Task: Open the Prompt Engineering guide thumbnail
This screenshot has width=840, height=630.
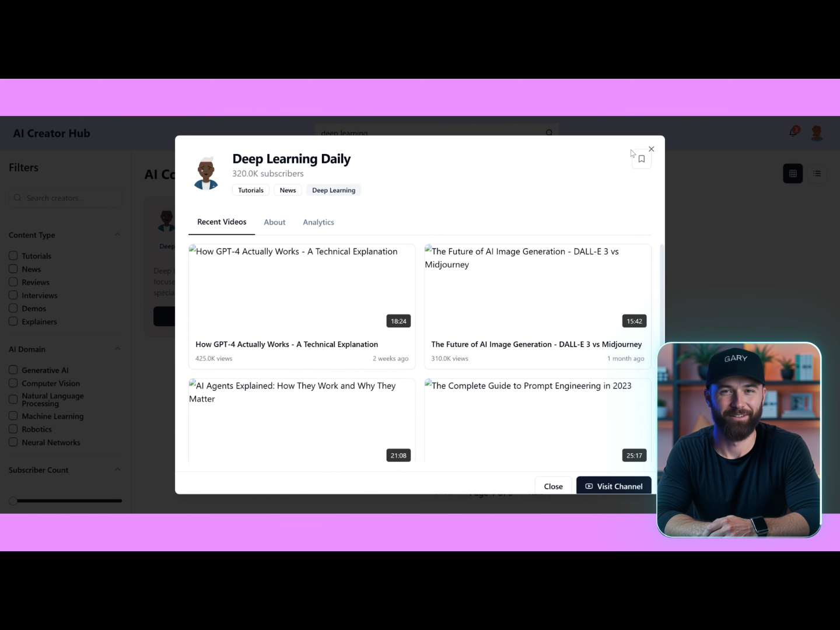Action: tap(538, 421)
